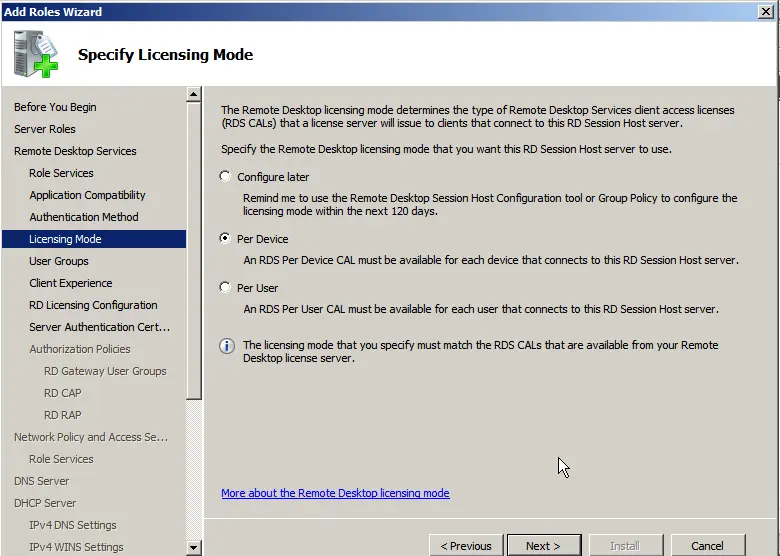The width and height of the screenshot is (780, 556).
Task: Navigate to User Groups step
Action: pos(59,261)
